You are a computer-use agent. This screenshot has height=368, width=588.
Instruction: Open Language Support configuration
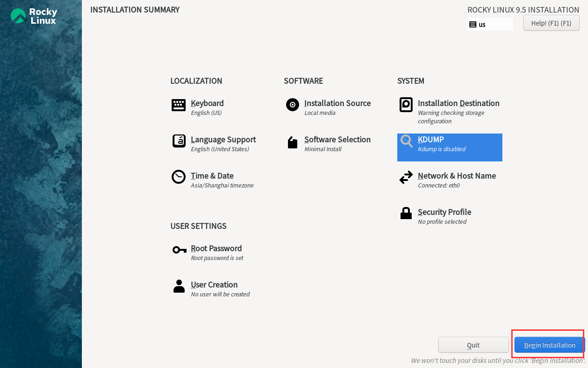tap(223, 140)
